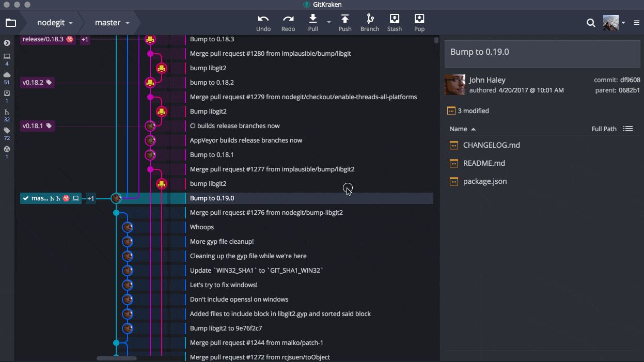Open the nodegit repository dropdown

click(x=55, y=23)
